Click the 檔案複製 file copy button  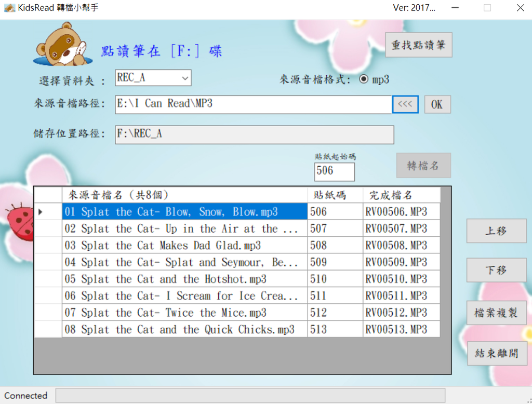click(496, 313)
